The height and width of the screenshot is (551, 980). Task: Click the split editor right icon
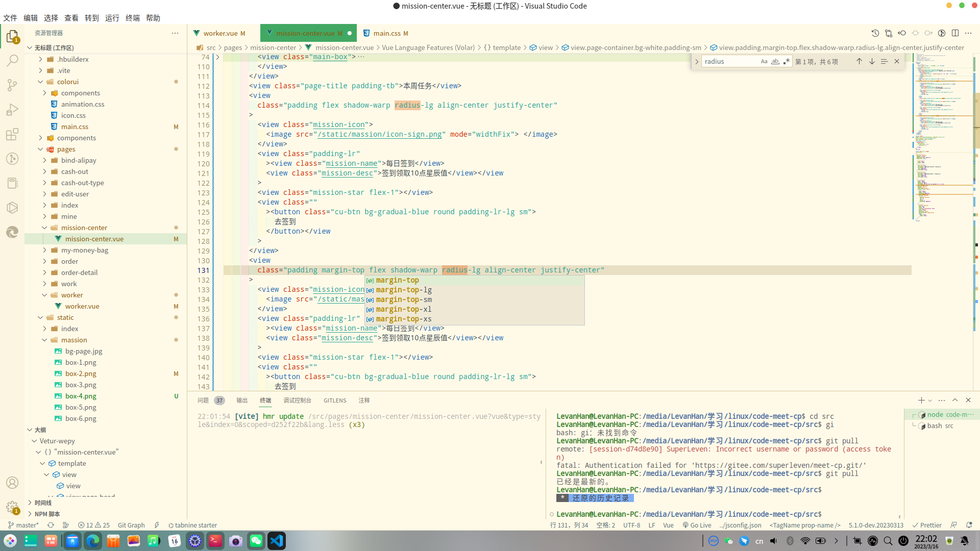[x=955, y=33]
